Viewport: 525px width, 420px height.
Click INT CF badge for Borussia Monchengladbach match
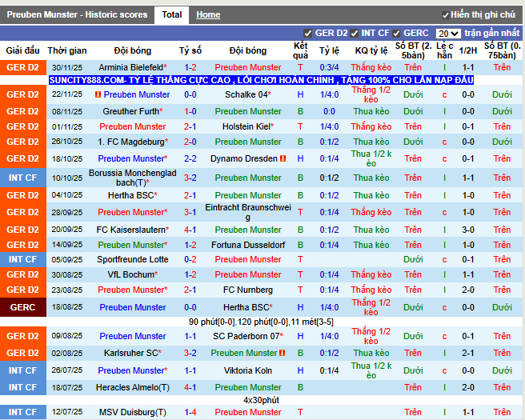click(22, 178)
